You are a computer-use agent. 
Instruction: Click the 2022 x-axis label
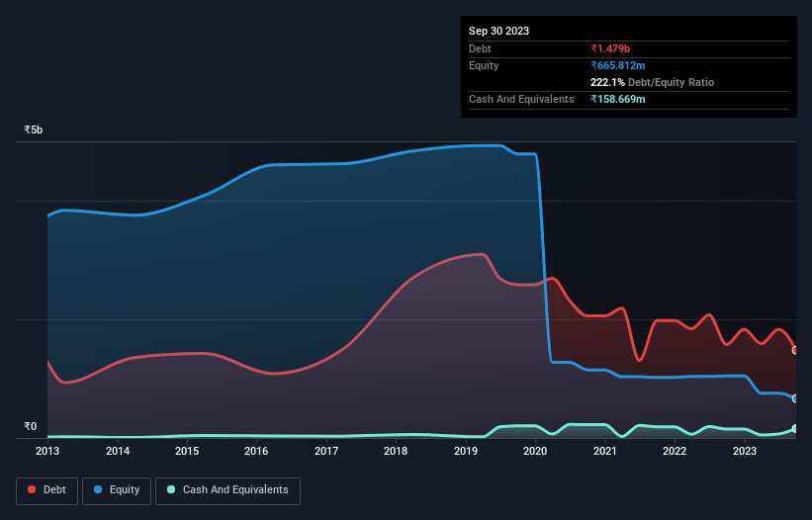coord(675,451)
